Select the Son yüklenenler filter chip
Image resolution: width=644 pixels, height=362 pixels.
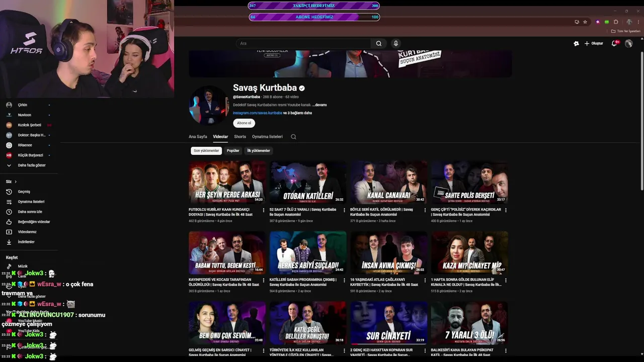[206, 150]
